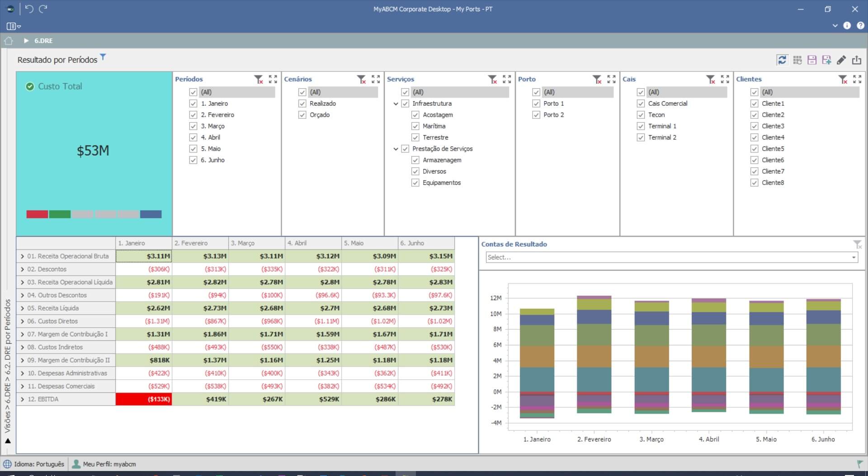Click the undo arrow in title bar

(29, 9)
